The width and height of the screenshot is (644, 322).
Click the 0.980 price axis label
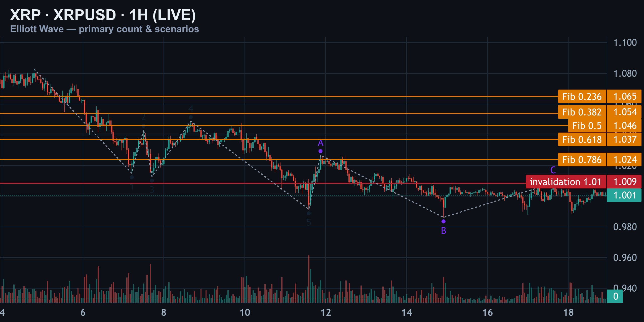(625, 227)
